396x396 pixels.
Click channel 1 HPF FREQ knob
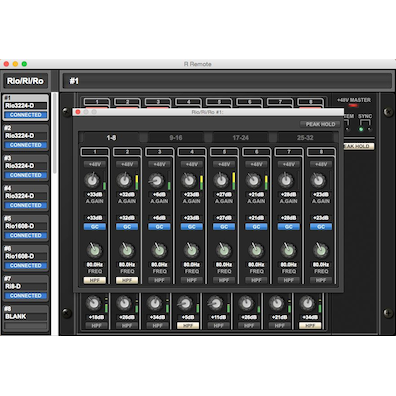tap(95, 250)
